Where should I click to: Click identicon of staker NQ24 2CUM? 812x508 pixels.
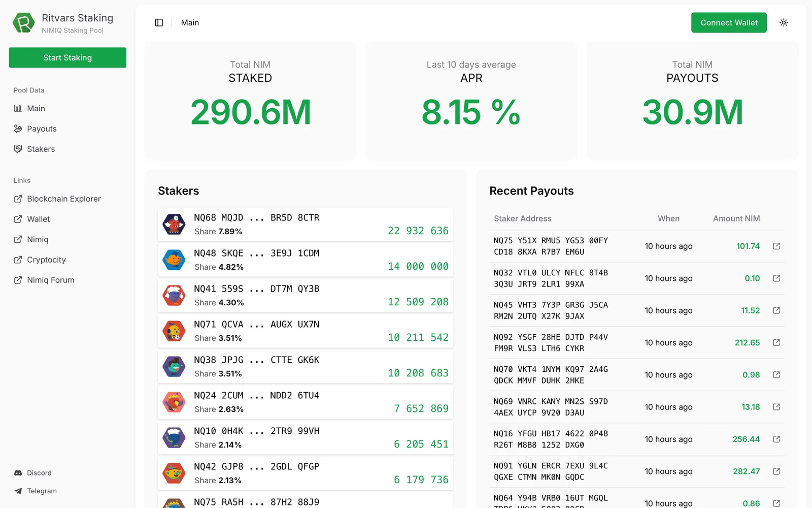174,402
